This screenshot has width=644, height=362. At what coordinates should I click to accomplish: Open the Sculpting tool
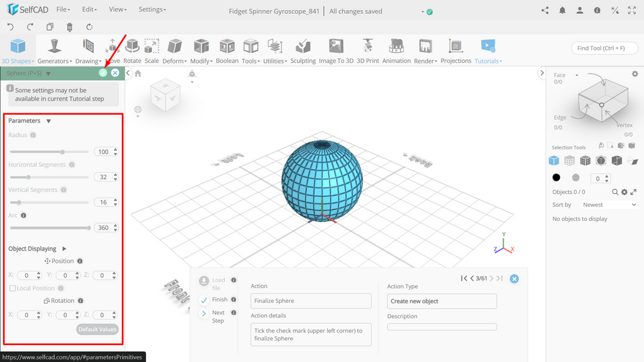303,51
